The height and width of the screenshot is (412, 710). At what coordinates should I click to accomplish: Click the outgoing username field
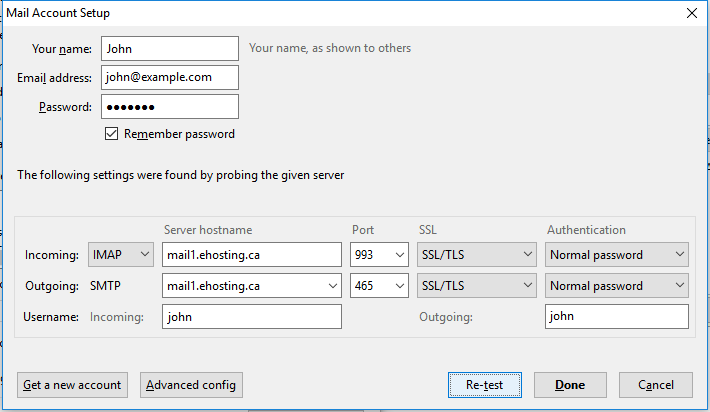616,316
